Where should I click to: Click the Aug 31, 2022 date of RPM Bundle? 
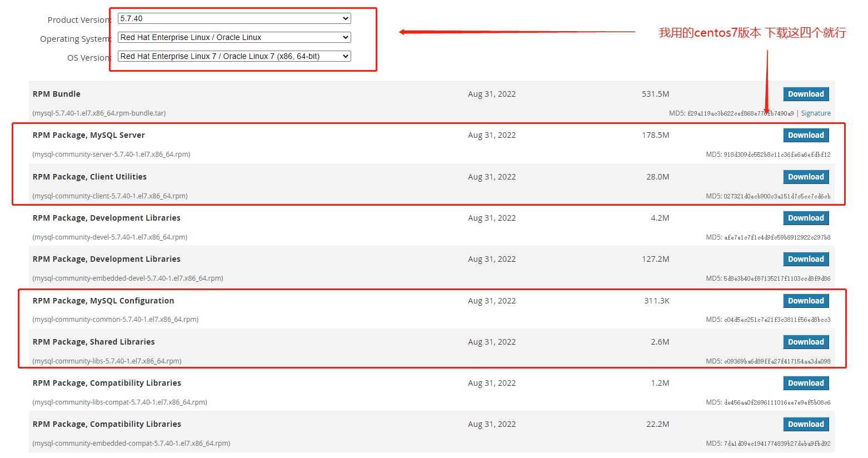(492, 94)
